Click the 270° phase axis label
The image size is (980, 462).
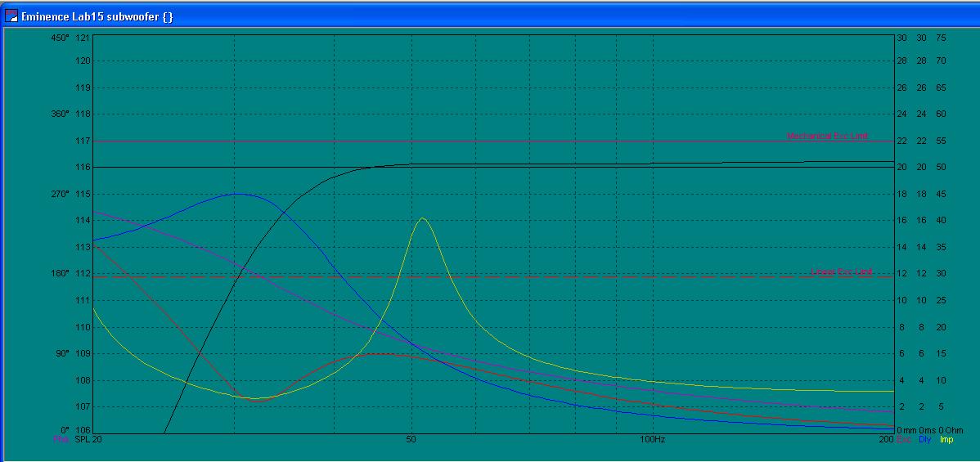point(60,194)
